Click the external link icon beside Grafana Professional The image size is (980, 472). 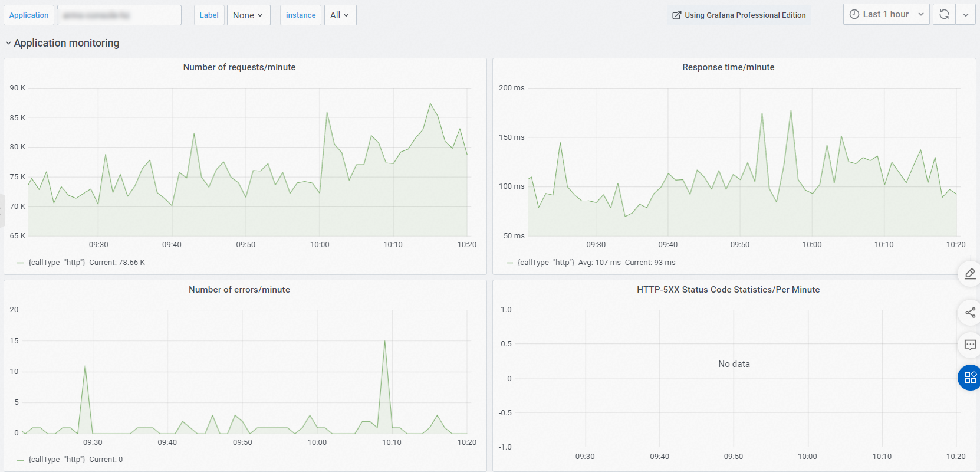coord(676,15)
